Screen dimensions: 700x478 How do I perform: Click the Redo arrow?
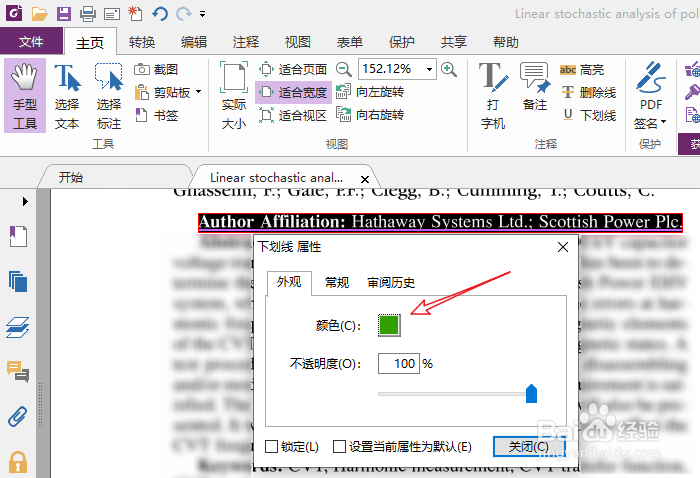click(183, 14)
